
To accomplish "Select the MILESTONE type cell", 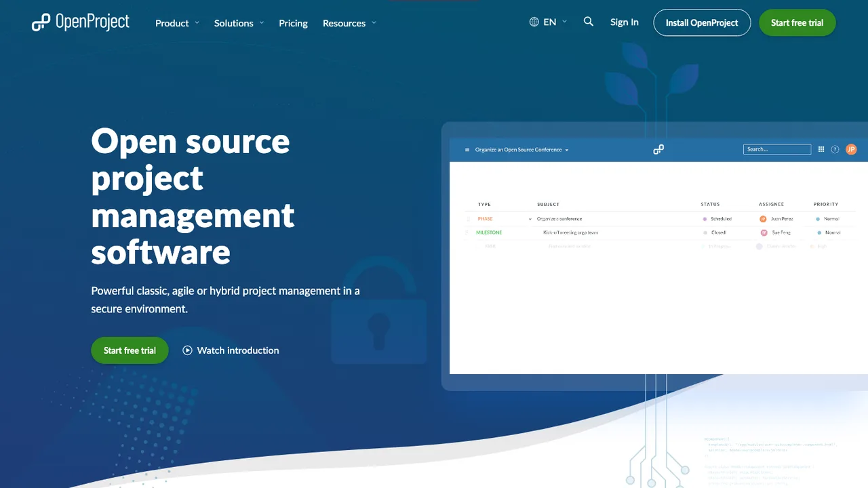I will [489, 232].
